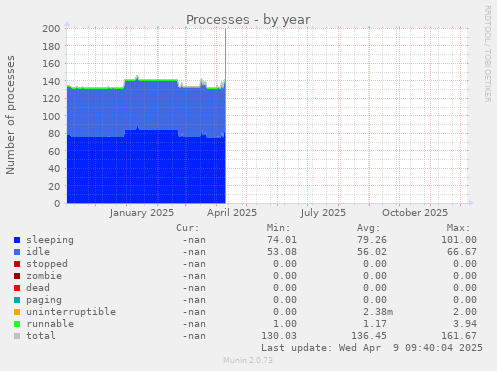The width and height of the screenshot is (497, 371).
Task: Click the 'paging' legend label
Action: pos(44,300)
